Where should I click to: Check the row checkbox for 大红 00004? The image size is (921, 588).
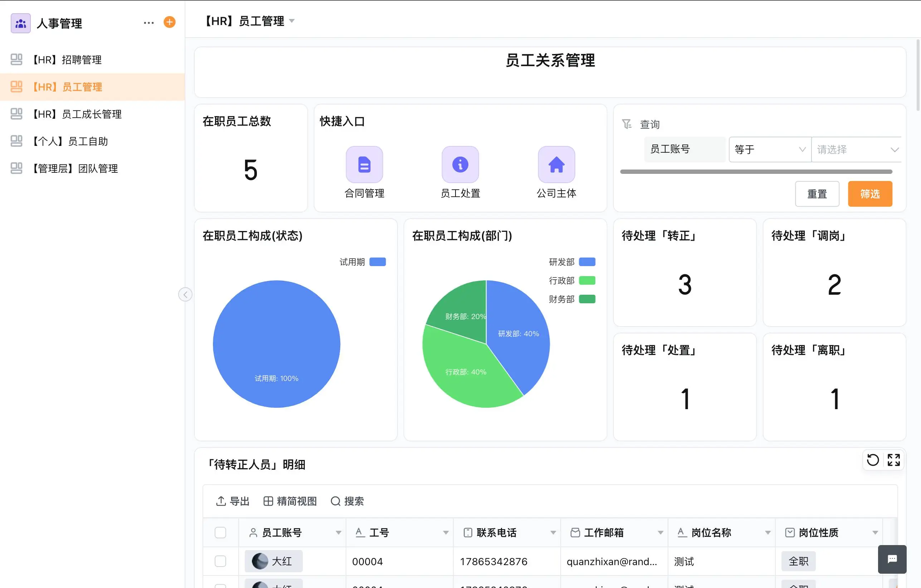coord(220,561)
